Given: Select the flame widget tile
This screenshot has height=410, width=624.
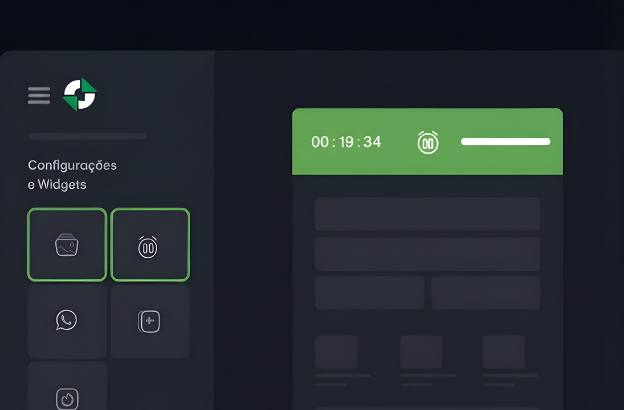Looking at the screenshot, I should tap(67, 386).
